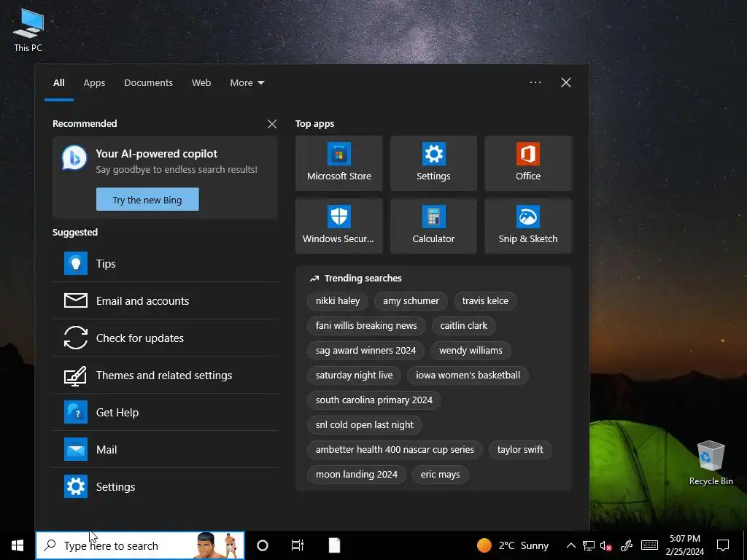747x560 pixels.
Task: Open Tips suggested app
Action: pyautogui.click(x=166, y=264)
